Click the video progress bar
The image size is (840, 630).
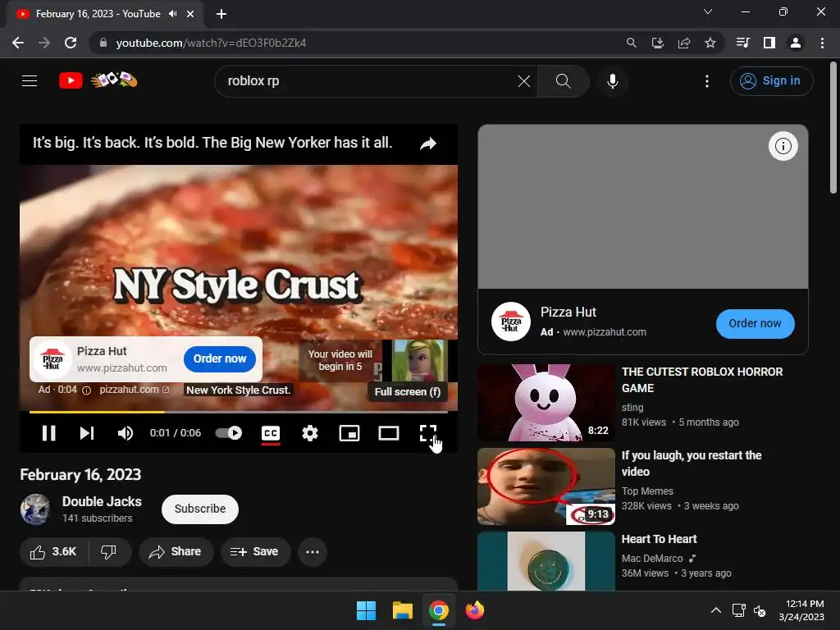[x=239, y=412]
